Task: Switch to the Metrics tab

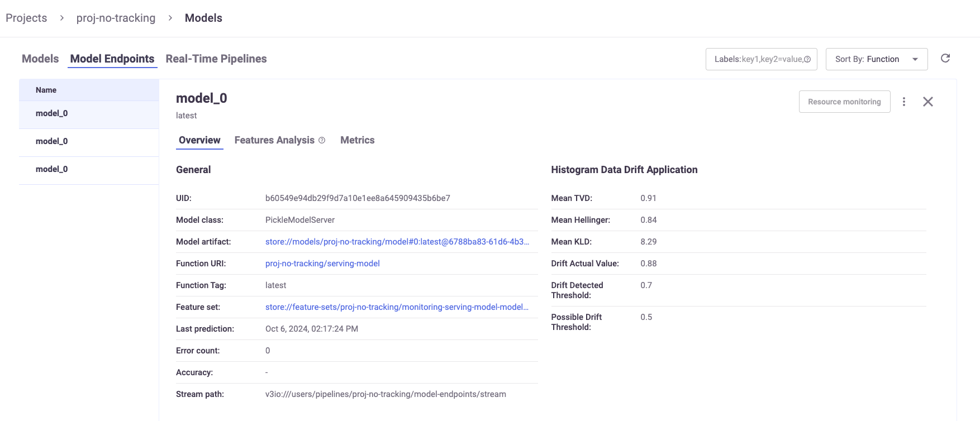Action: tap(358, 140)
